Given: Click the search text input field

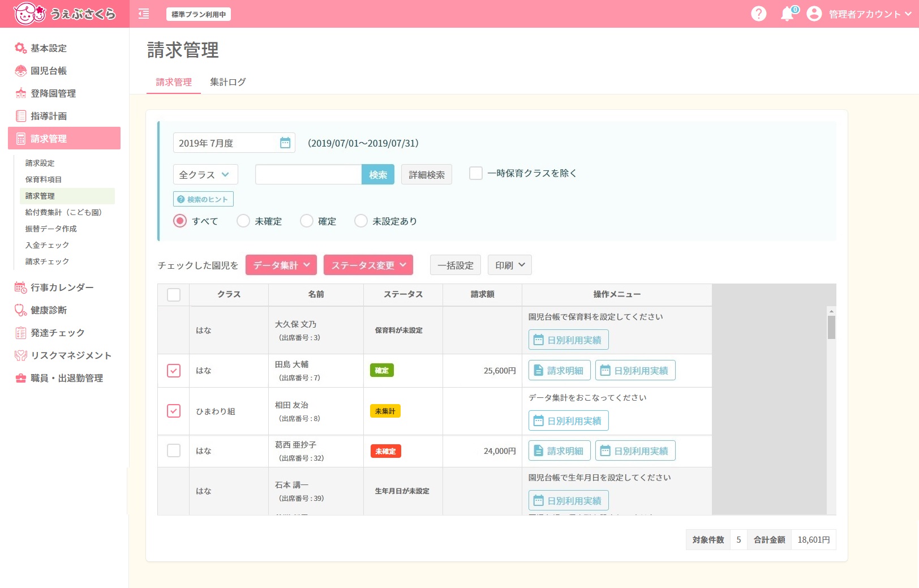Looking at the screenshot, I should tap(308, 174).
